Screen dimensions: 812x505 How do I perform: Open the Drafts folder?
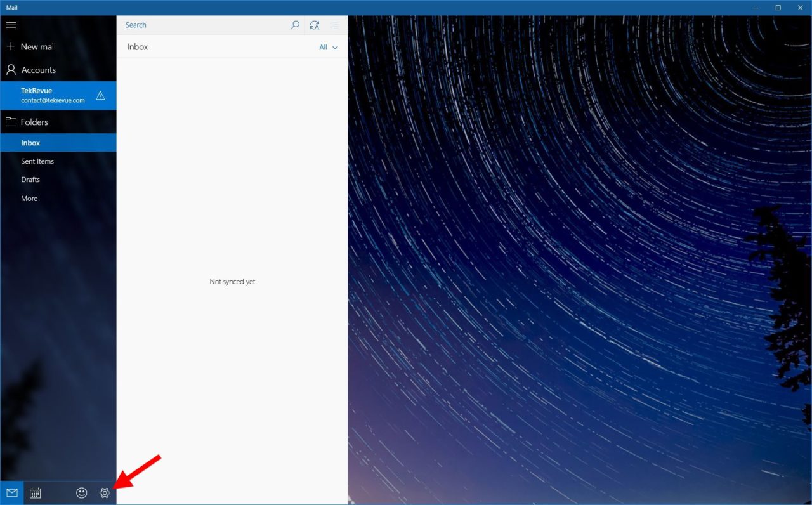tap(30, 180)
